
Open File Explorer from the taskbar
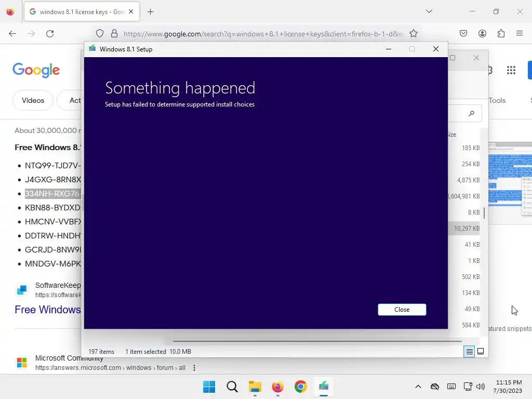[255, 387]
